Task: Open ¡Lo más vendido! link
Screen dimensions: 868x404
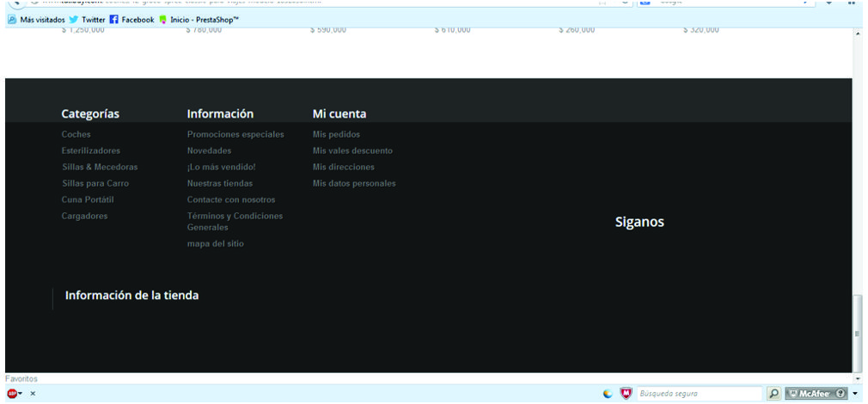Action: tap(222, 167)
